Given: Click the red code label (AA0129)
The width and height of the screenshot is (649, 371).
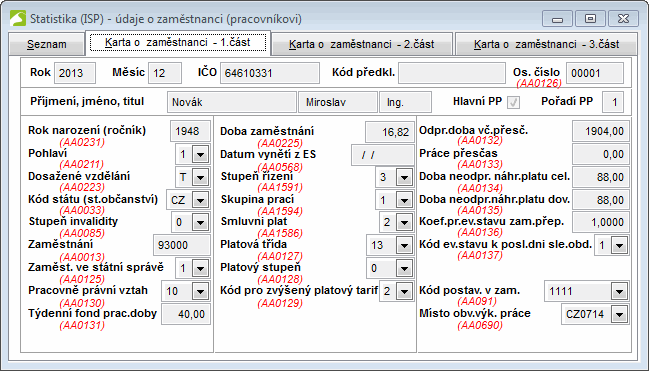Looking at the screenshot, I should coord(280,303).
